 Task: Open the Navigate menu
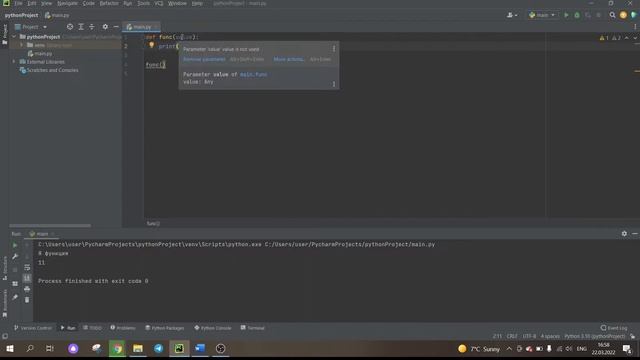[67, 3]
